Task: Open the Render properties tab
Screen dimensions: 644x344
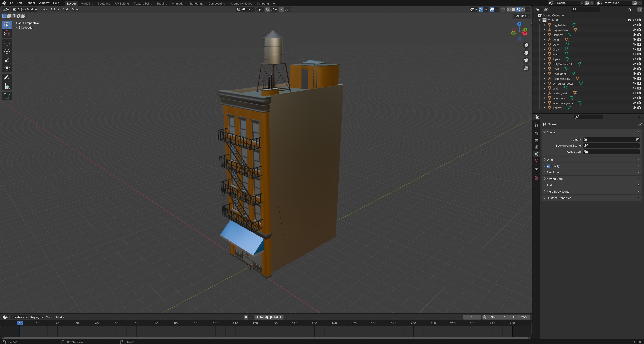Action: tap(536, 134)
